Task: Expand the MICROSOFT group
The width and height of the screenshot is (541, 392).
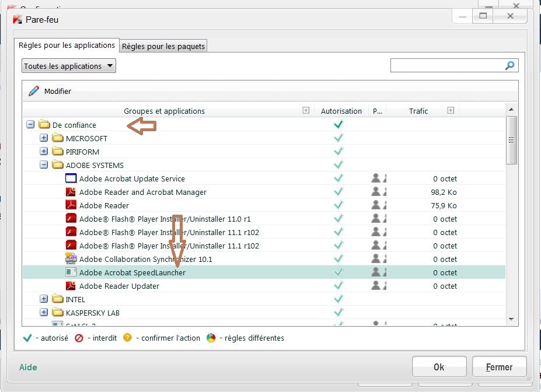Action: tap(44, 138)
